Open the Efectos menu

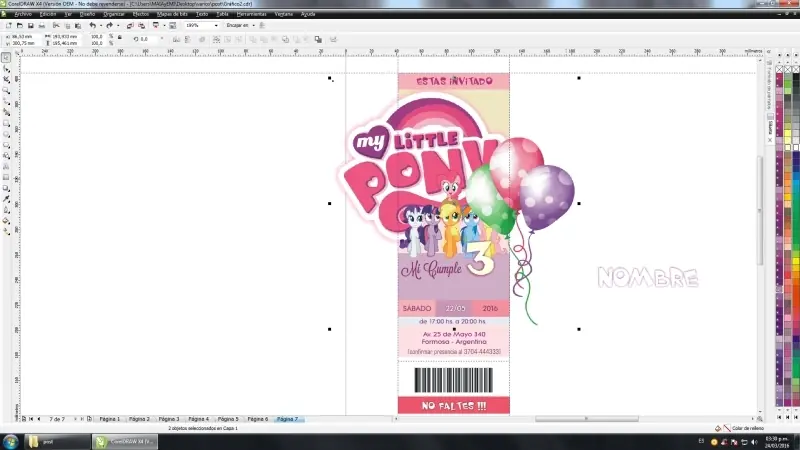tap(140, 14)
